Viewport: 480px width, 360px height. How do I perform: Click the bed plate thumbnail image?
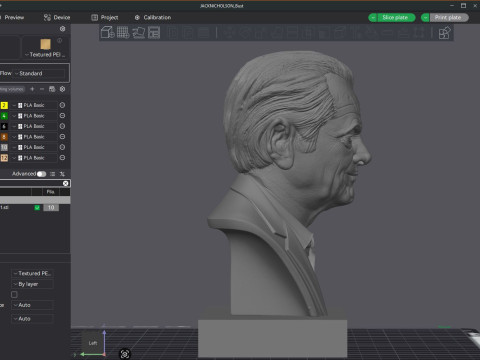(x=45, y=44)
